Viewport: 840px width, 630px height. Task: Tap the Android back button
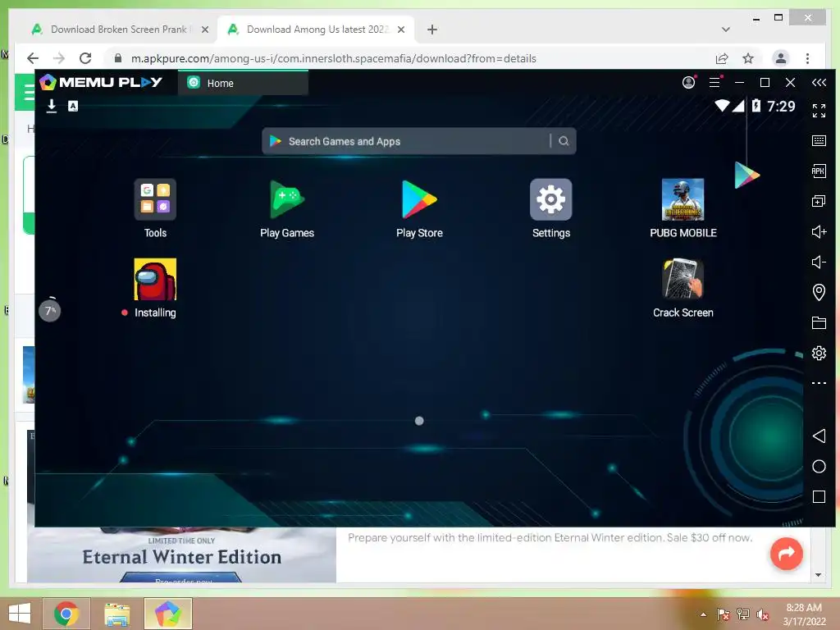click(x=819, y=436)
